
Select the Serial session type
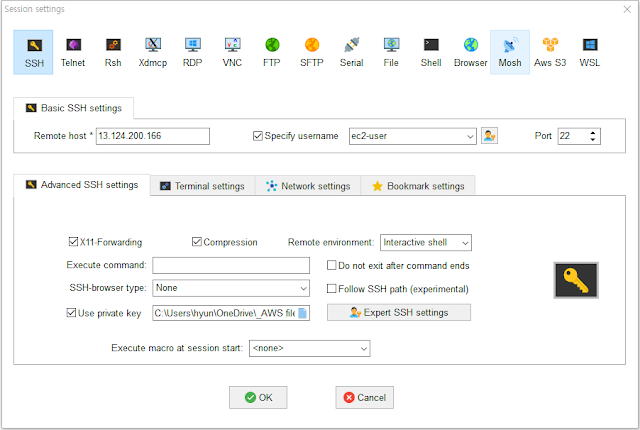(351, 52)
